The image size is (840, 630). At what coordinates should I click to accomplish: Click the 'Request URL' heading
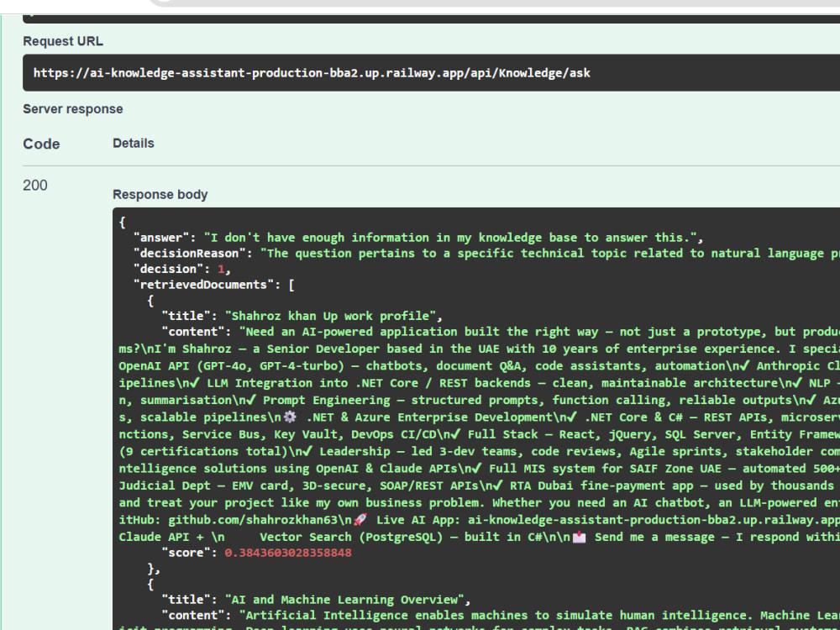[x=63, y=41]
